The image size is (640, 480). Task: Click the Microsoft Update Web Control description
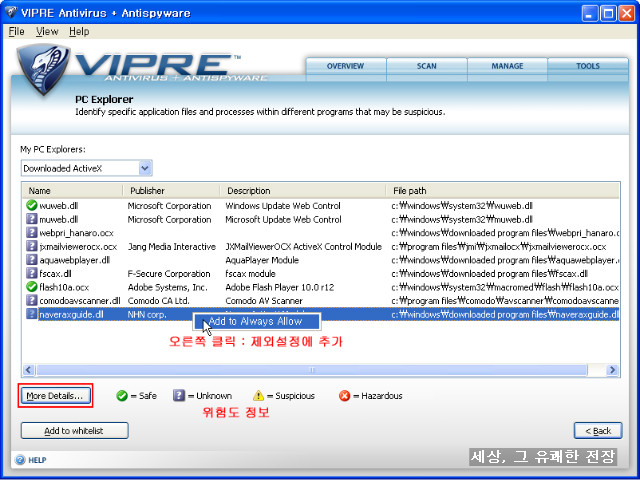283,220
